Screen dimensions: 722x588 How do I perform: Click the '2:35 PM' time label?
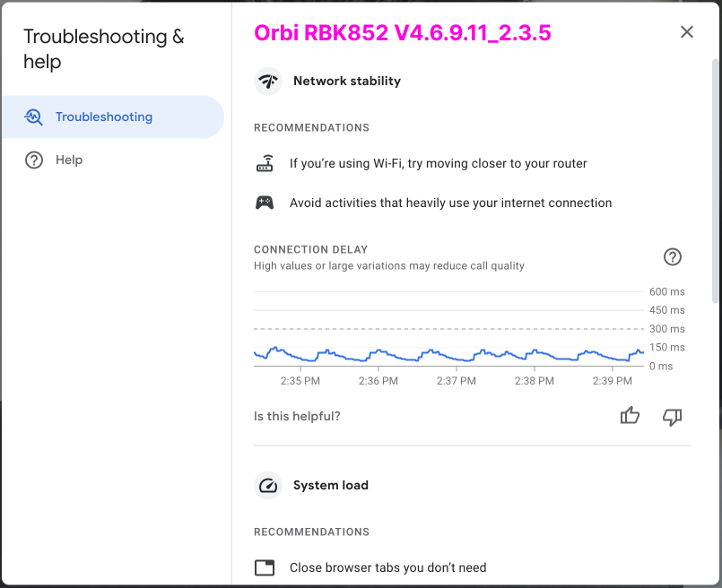pyautogui.click(x=300, y=381)
